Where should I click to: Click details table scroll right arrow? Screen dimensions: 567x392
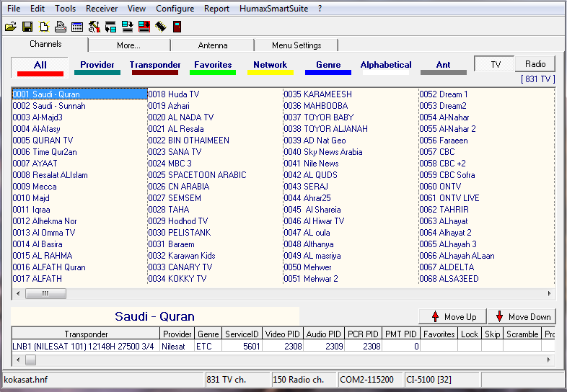click(x=549, y=360)
